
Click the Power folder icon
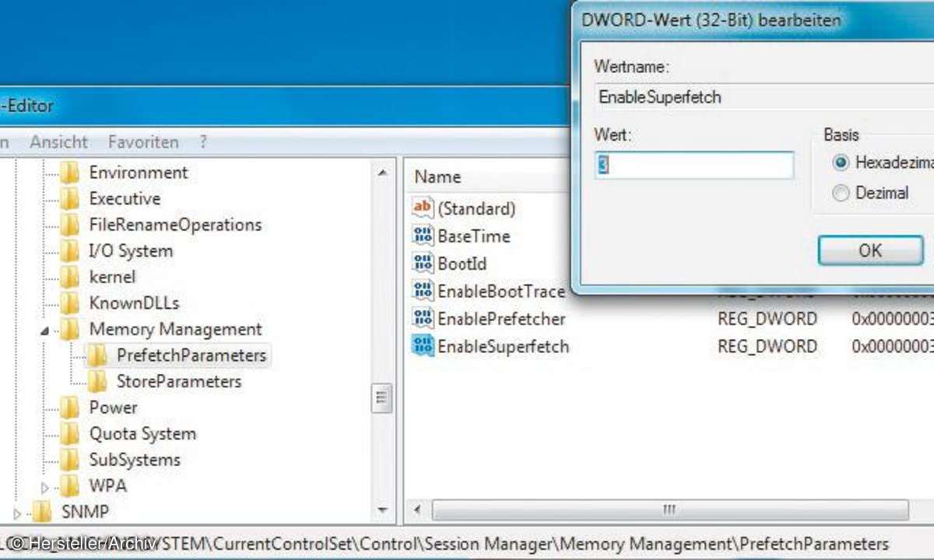[70, 408]
